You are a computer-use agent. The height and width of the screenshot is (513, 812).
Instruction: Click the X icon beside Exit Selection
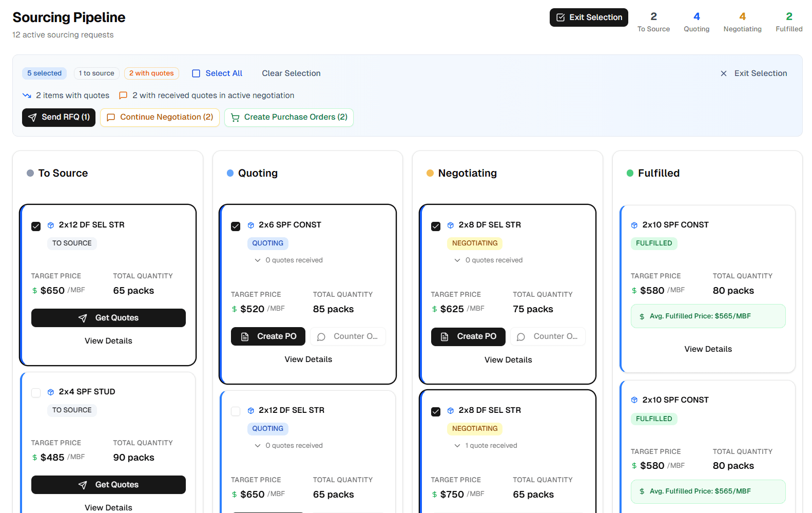pos(724,73)
